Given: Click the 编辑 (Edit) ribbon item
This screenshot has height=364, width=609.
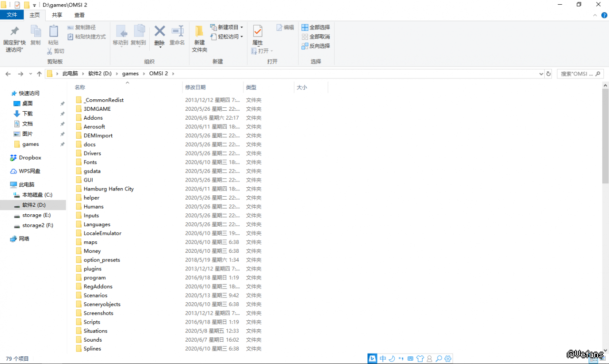Looking at the screenshot, I should click(x=285, y=28).
